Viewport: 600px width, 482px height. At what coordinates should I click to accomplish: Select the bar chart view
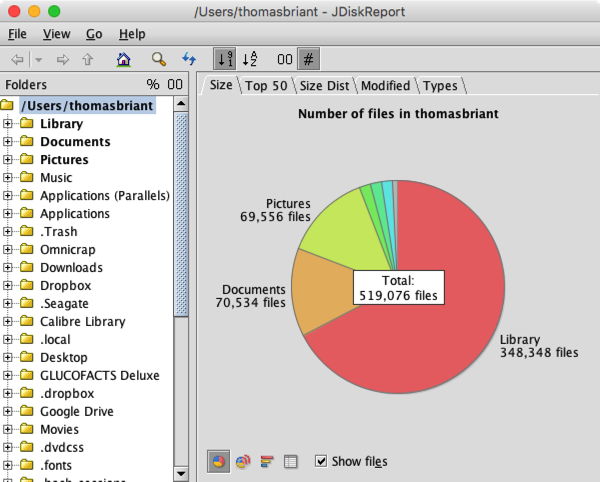coord(267,461)
